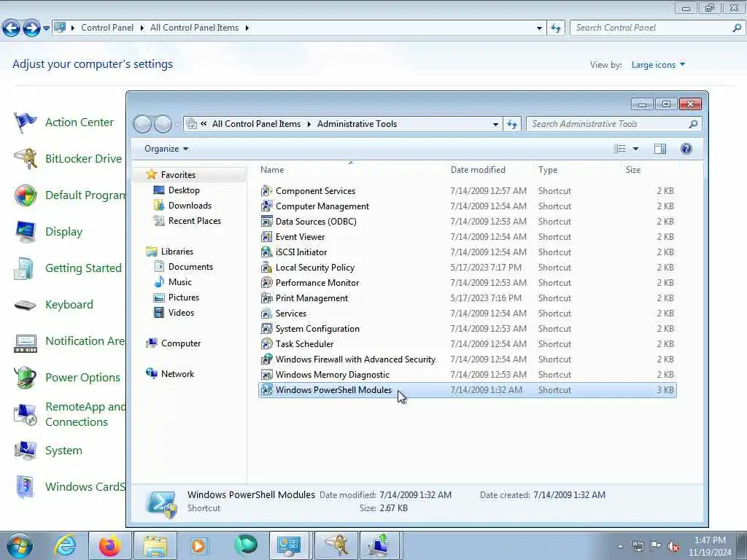Click the Getting Started icon
Viewport: 747px width, 560px height.
point(24,268)
